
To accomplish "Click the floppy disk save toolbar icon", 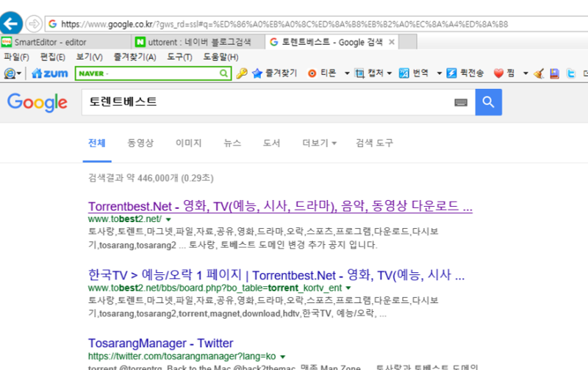I will click(555, 73).
